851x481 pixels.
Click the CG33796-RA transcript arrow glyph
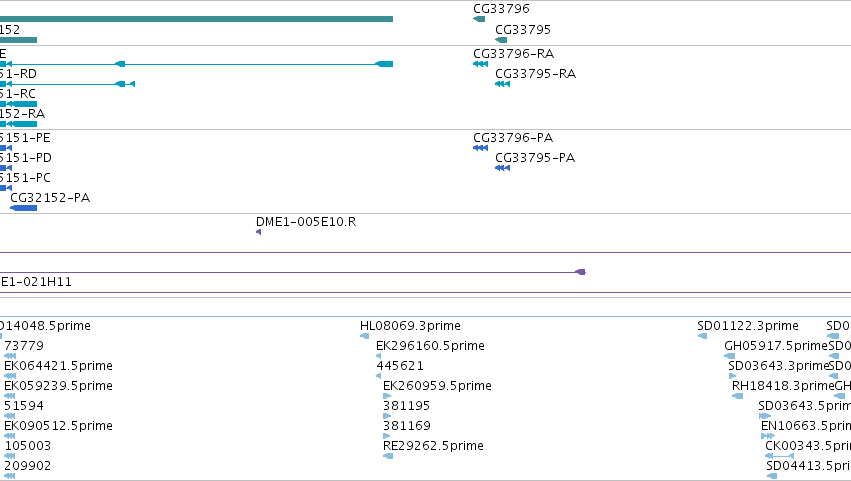pos(480,64)
